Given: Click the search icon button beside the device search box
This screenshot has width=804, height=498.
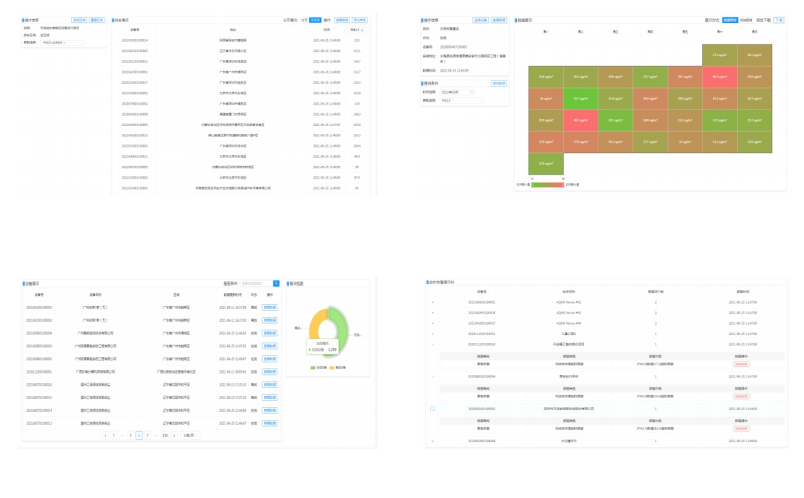Looking at the screenshot, I should [x=276, y=284].
